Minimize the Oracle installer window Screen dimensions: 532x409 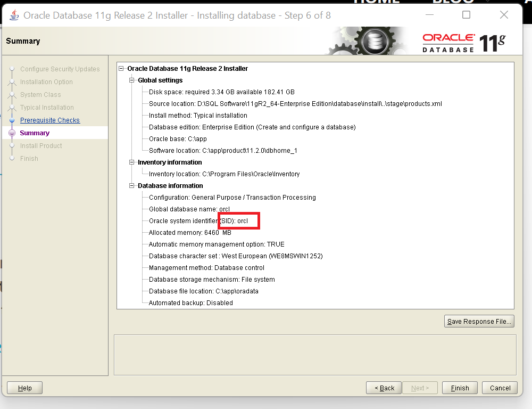coord(429,15)
